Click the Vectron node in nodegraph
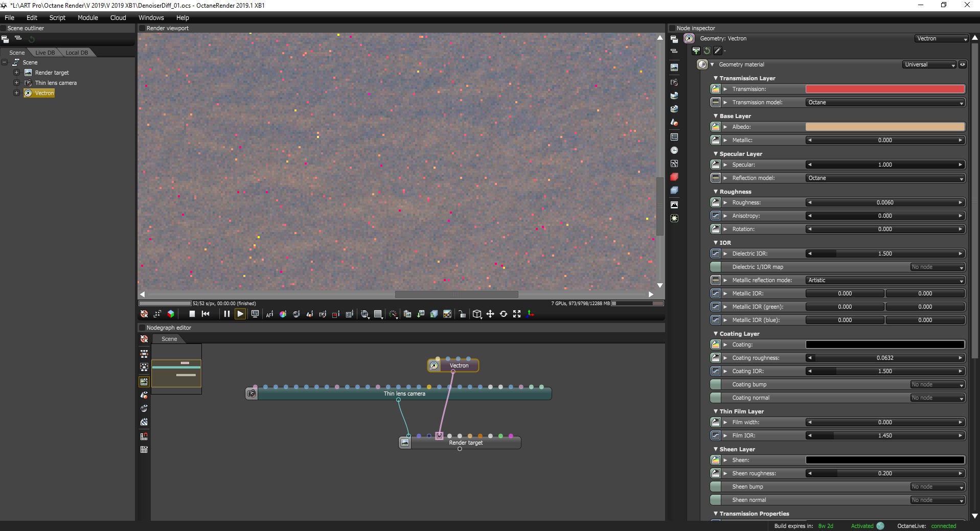The height and width of the screenshot is (531, 980). 453,365
